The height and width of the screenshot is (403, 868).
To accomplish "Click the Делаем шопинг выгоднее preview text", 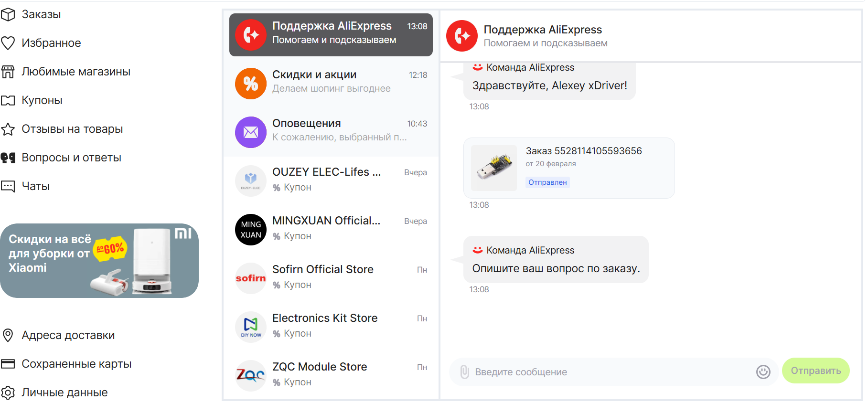I will click(x=332, y=88).
